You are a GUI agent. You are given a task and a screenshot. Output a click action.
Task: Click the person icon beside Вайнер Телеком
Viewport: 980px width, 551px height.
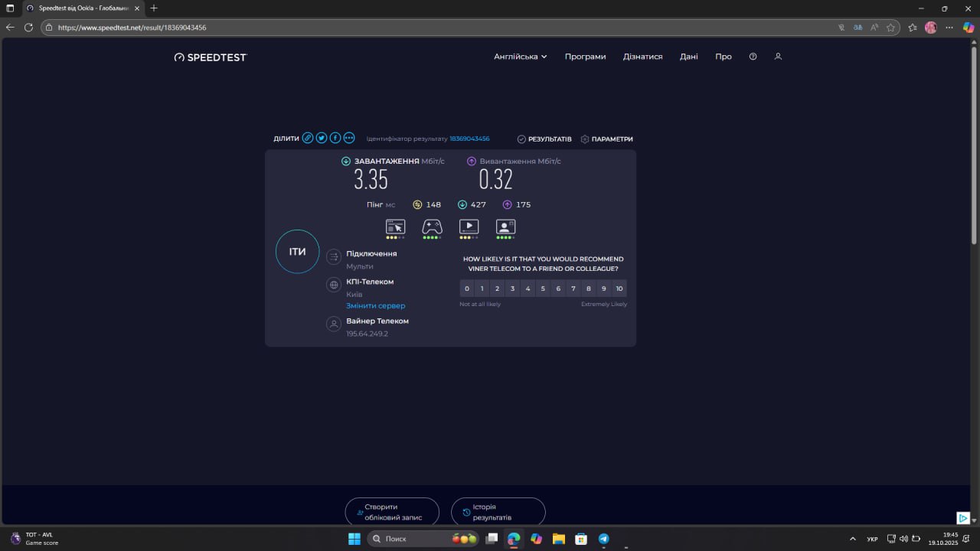coord(334,324)
